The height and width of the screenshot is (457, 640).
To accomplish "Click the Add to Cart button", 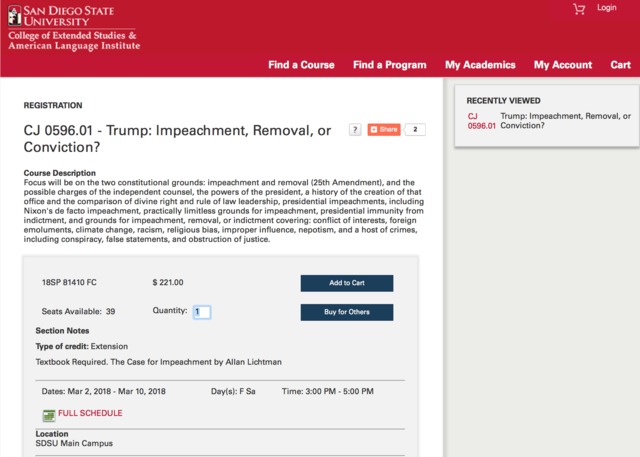I will pyautogui.click(x=347, y=283).
